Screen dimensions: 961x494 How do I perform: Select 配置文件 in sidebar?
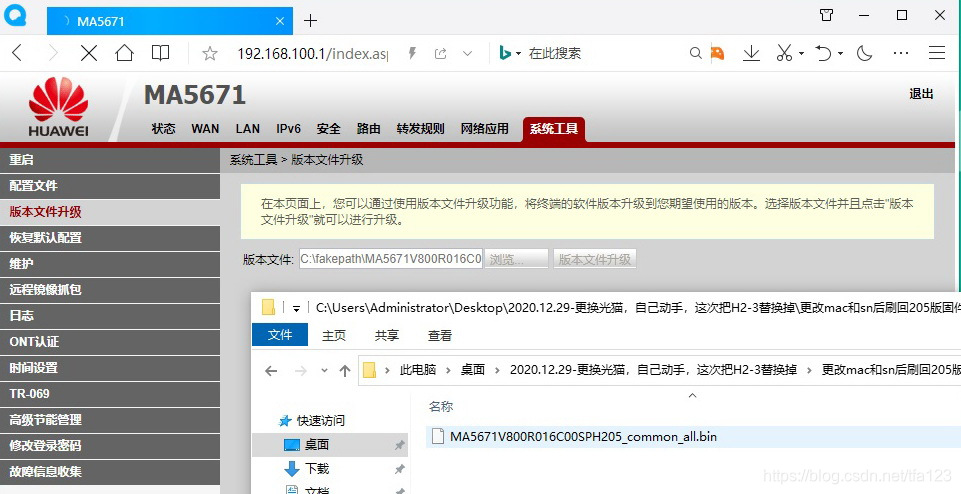pos(110,186)
